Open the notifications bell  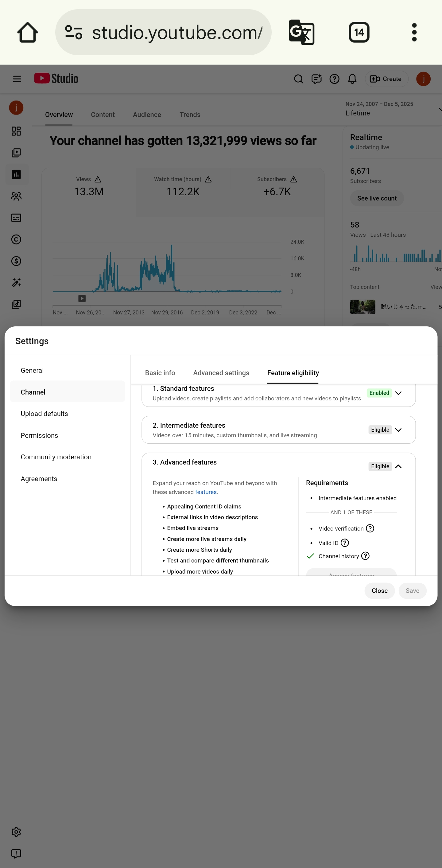pos(352,79)
